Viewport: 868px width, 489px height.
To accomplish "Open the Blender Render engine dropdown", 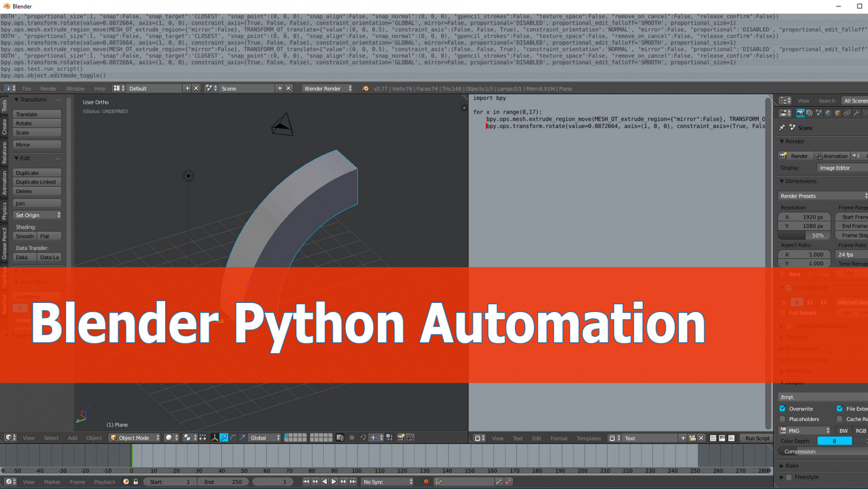I will [x=327, y=88].
